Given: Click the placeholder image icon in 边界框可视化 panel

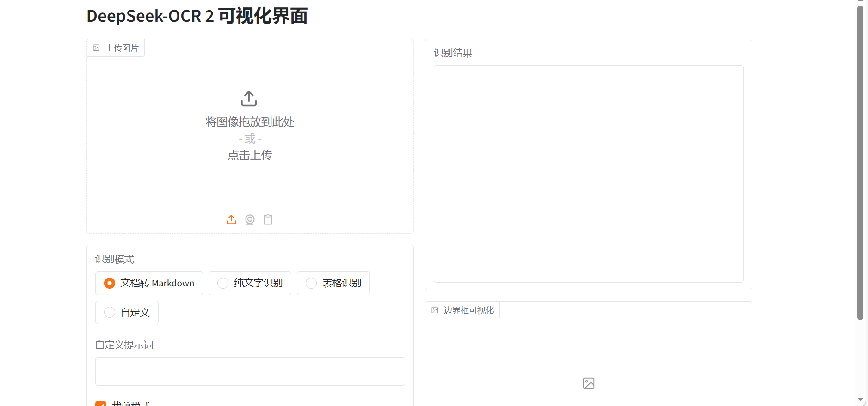Looking at the screenshot, I should click(588, 383).
